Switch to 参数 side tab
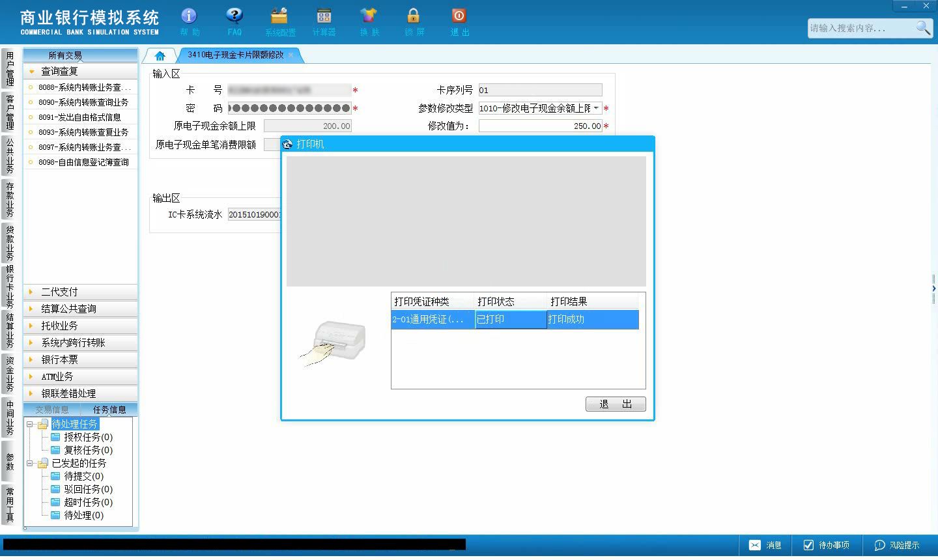The width and height of the screenshot is (938, 560). click(9, 461)
